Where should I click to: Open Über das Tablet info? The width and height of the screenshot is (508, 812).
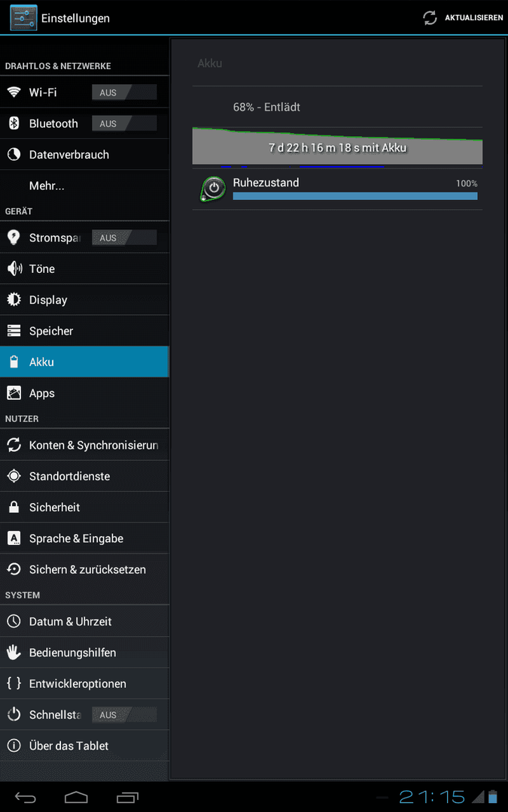click(x=84, y=746)
